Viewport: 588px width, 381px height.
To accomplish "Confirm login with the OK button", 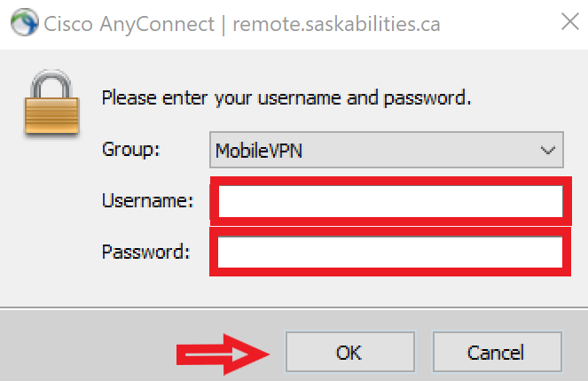I will [x=350, y=352].
